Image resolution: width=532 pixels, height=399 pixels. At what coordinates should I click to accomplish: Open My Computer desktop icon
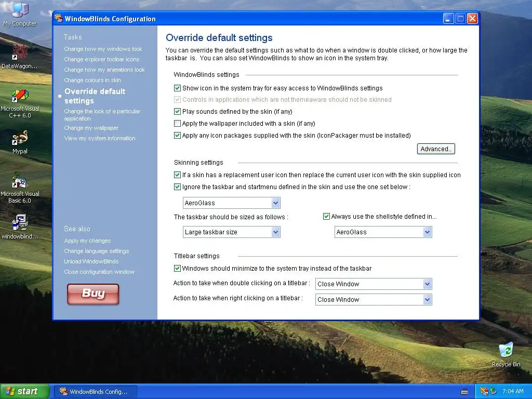[x=20, y=14]
